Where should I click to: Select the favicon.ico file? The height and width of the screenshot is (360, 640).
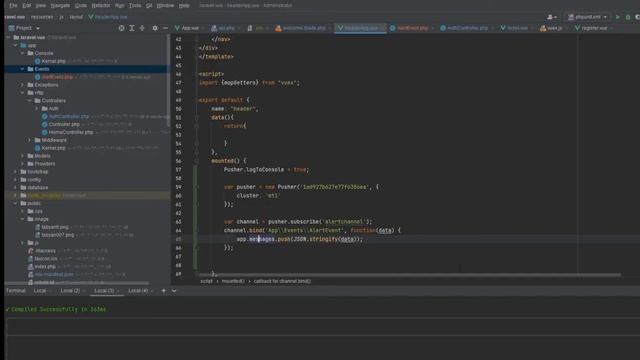46,259
